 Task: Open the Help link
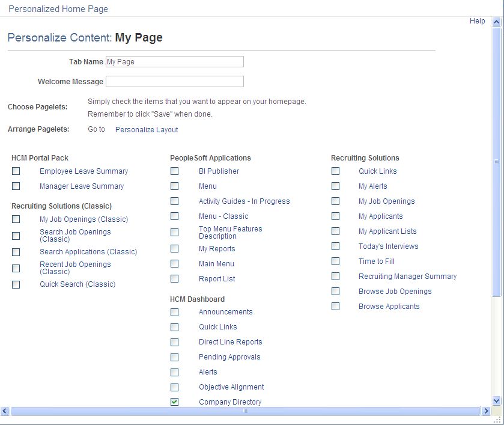click(477, 20)
